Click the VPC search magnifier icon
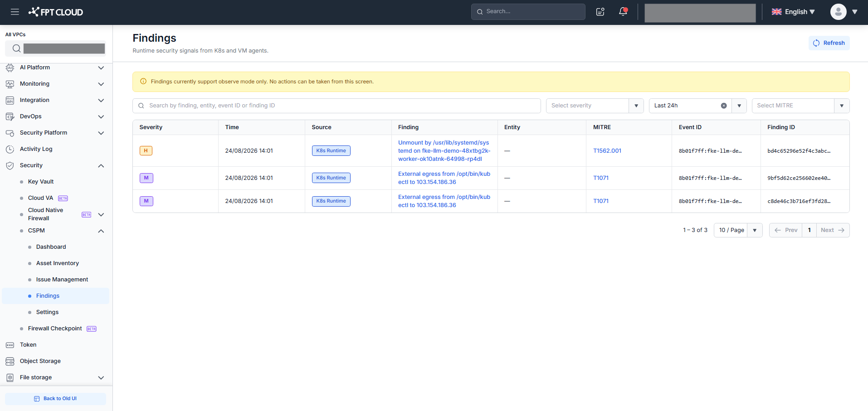This screenshot has height=411, width=868. (16, 48)
